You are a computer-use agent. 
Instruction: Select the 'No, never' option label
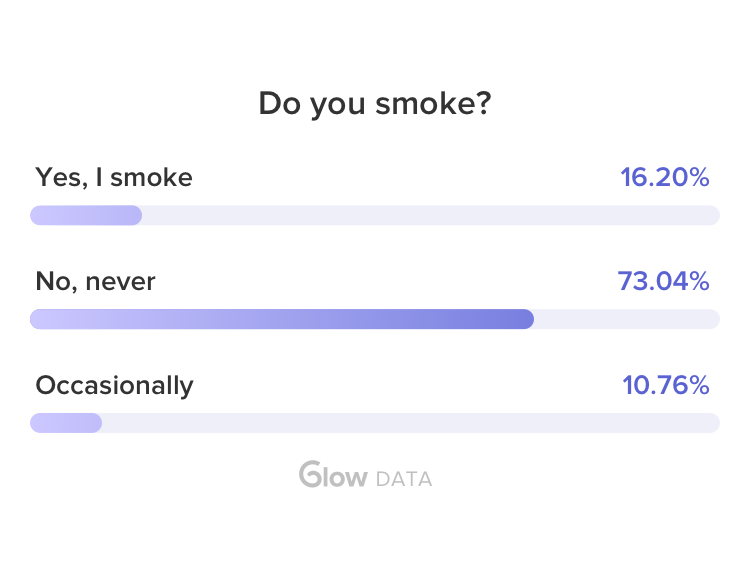(x=95, y=282)
